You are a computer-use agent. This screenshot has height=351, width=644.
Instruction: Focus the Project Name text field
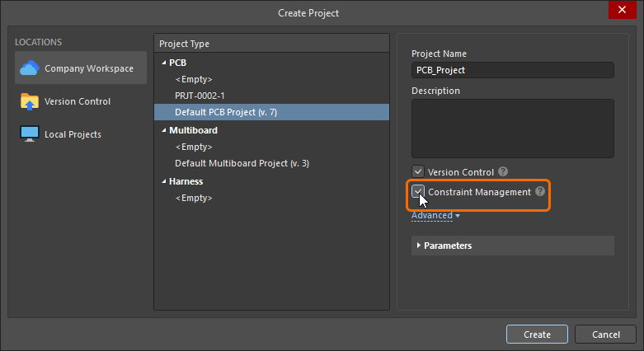pyautogui.click(x=513, y=70)
